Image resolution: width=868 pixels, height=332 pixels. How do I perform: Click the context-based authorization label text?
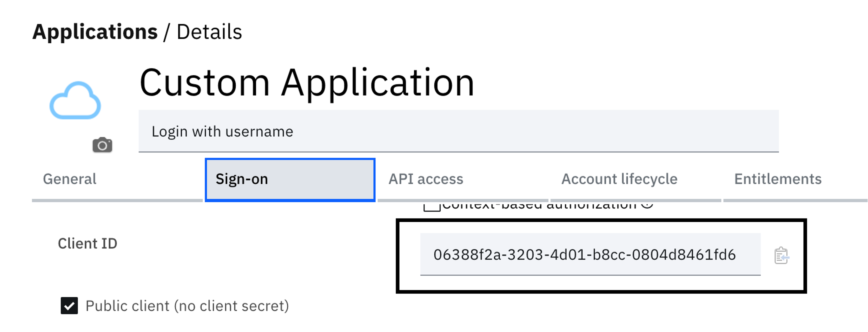pos(539,205)
